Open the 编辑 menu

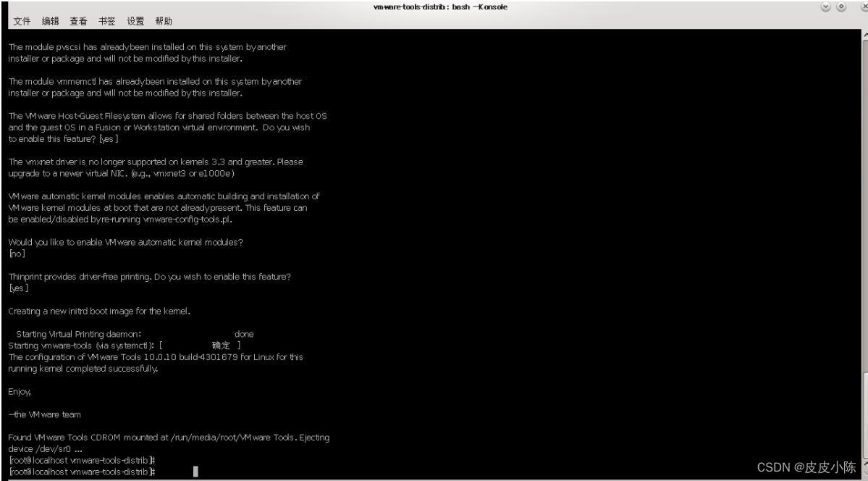[x=51, y=21]
